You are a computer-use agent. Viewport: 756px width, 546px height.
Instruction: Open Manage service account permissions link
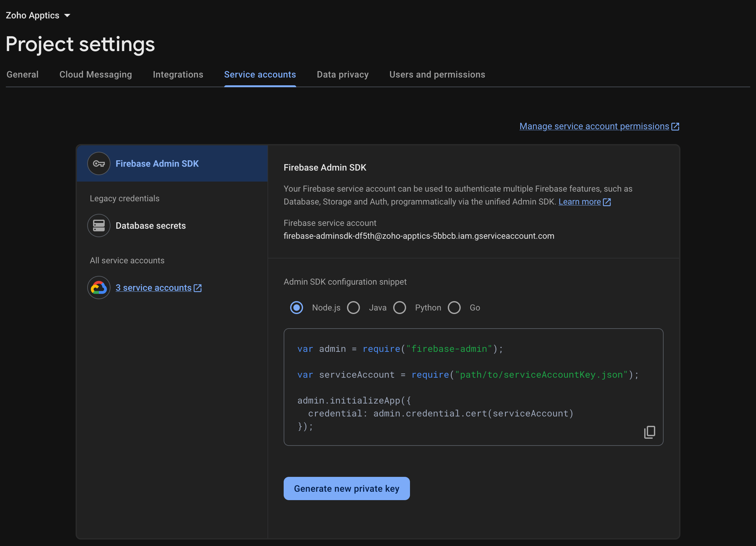594,126
